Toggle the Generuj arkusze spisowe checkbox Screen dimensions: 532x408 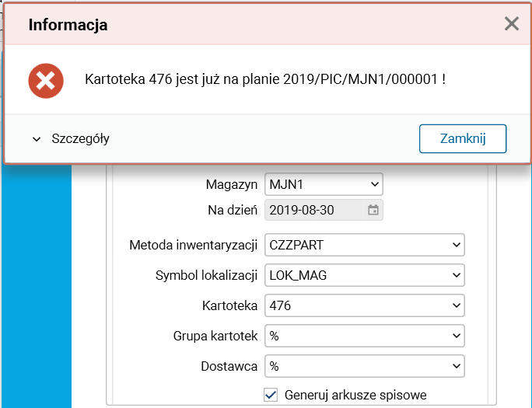point(271,394)
